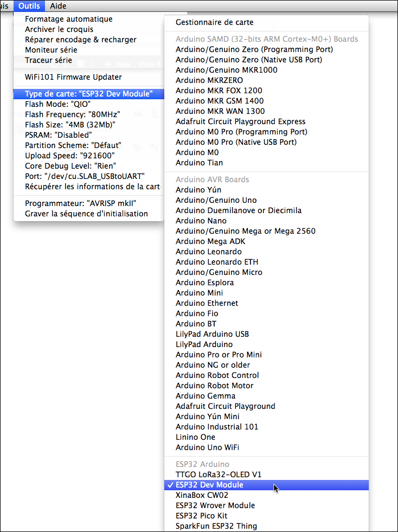The image size is (398, 532).
Task: Select Arduino Robot Control
Action: (x=266, y=375)
